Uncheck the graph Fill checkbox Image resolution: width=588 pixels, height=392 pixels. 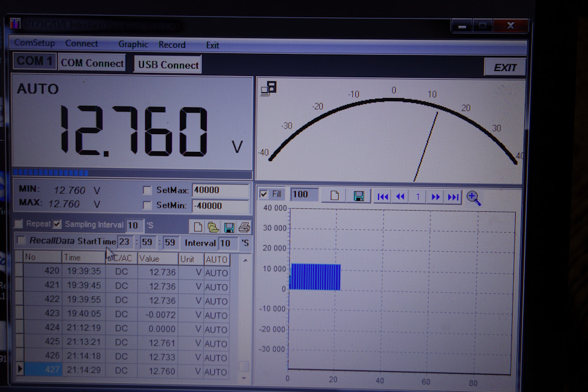(264, 194)
